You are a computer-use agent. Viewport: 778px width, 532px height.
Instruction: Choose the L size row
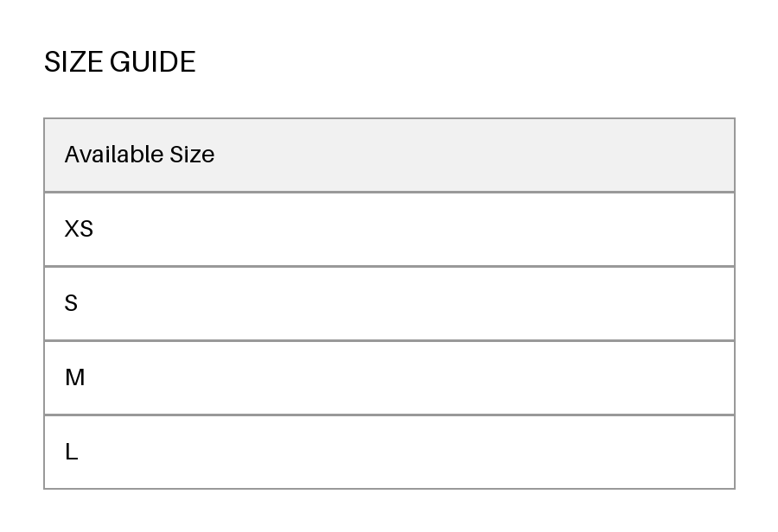390,453
